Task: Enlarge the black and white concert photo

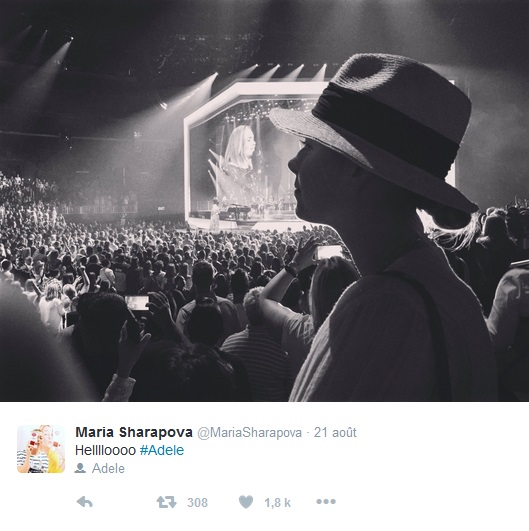Action: coord(264,200)
